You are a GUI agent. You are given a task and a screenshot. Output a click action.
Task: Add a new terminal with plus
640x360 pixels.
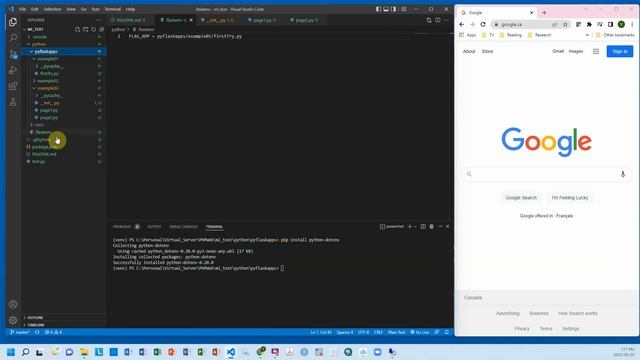pyautogui.click(x=409, y=227)
